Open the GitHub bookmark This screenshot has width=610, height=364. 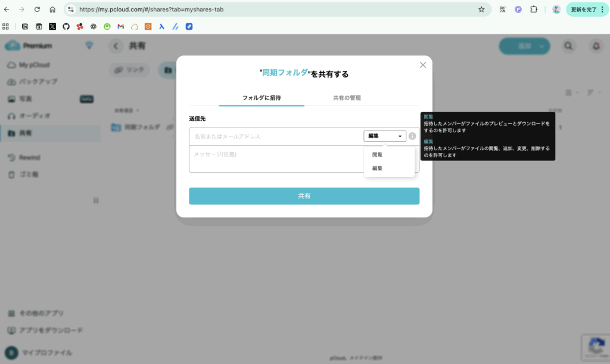point(66,26)
